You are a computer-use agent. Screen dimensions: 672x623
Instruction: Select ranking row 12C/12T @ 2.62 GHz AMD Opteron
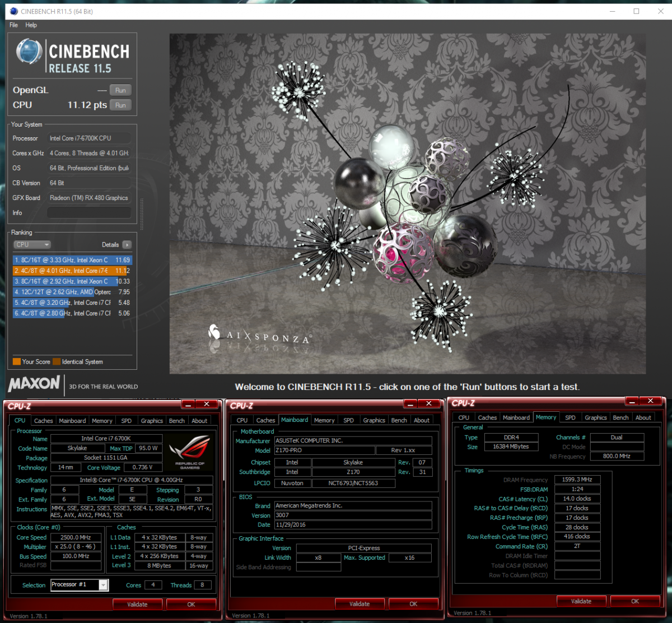click(x=72, y=292)
